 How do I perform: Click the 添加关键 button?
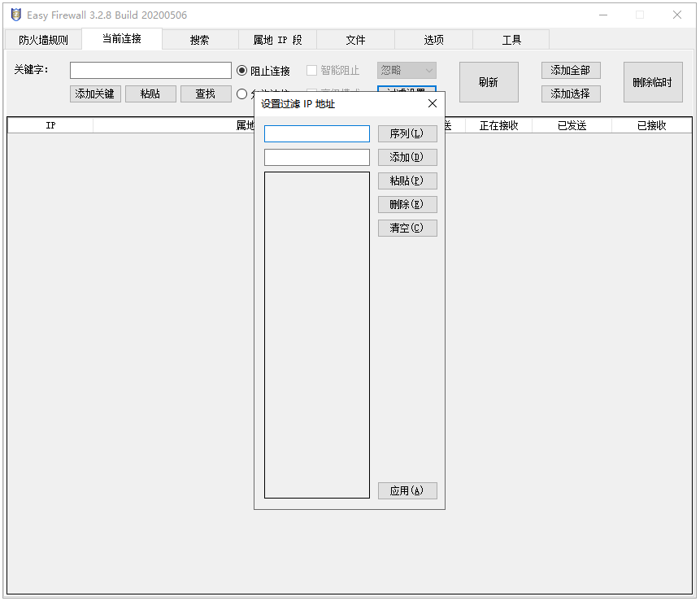pos(95,94)
